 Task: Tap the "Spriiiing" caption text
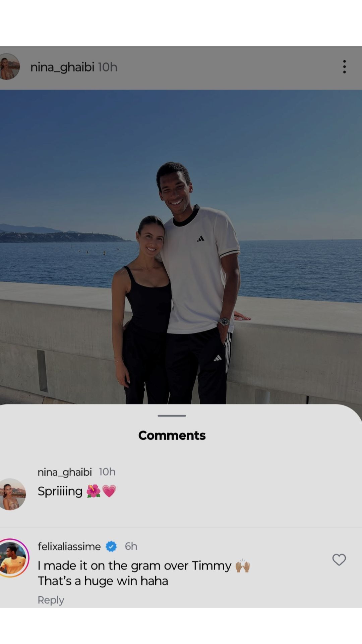(60, 491)
